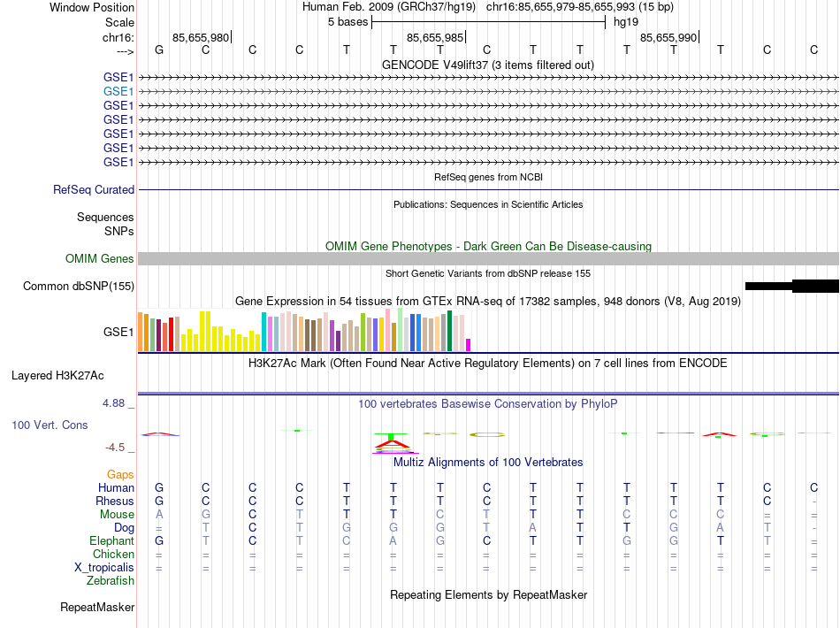840x628 pixels.
Task: Click the Window Position label
Action: (x=92, y=7)
